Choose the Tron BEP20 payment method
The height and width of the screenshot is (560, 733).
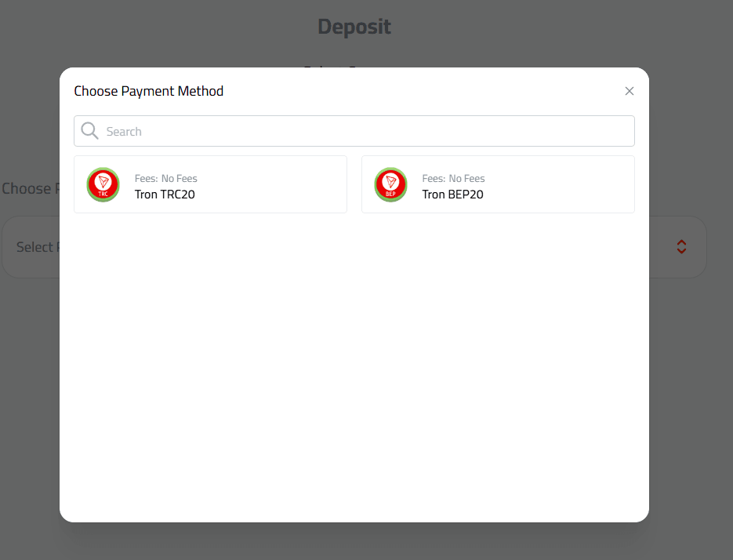pos(498,184)
